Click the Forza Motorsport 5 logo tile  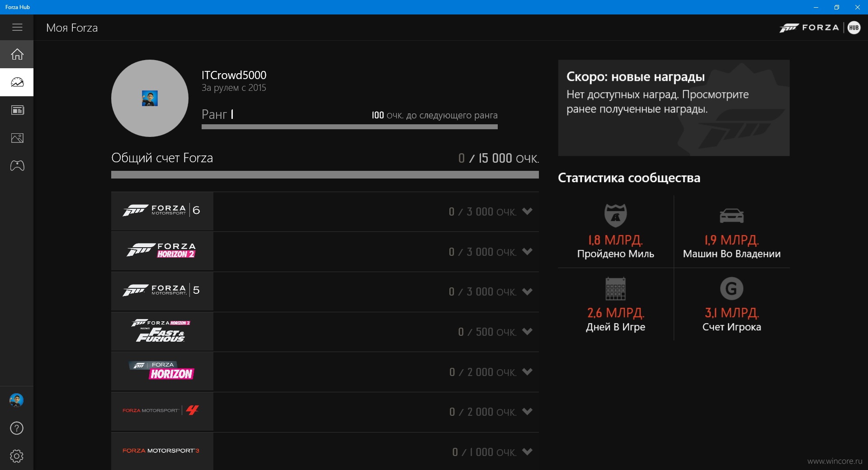tap(162, 291)
